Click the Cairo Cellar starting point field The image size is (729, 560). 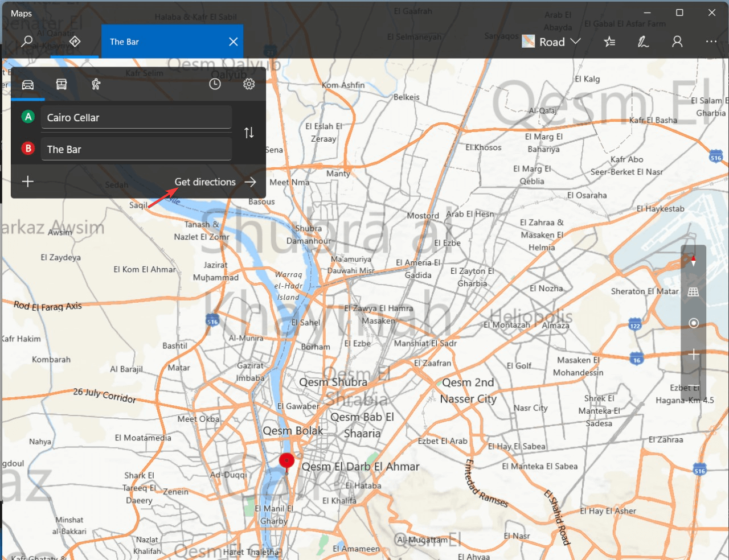point(136,118)
